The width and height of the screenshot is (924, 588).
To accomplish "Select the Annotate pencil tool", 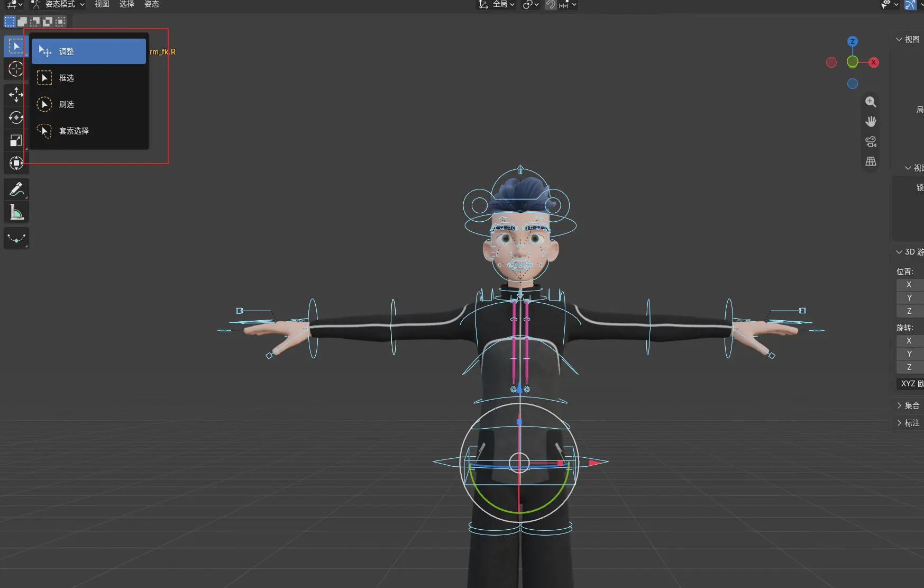I will coord(16,189).
